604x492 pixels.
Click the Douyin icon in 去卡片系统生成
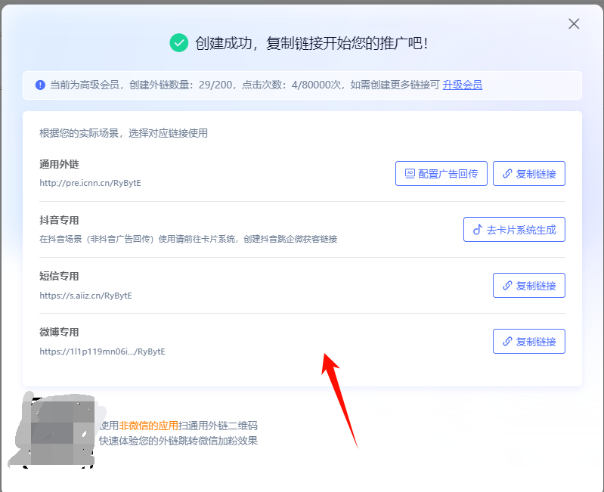coord(477,229)
